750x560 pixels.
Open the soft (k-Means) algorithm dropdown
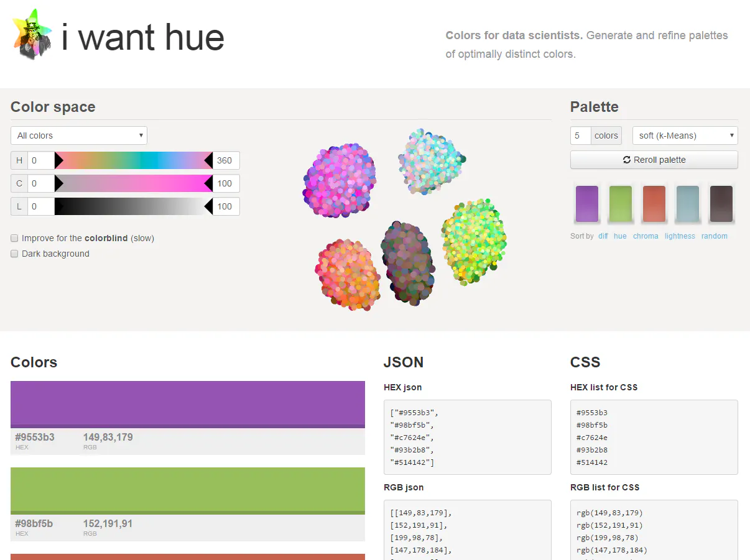tap(685, 135)
